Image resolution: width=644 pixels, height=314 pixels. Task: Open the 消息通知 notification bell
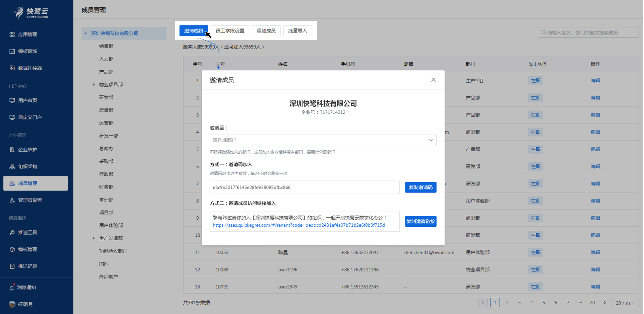click(x=12, y=287)
